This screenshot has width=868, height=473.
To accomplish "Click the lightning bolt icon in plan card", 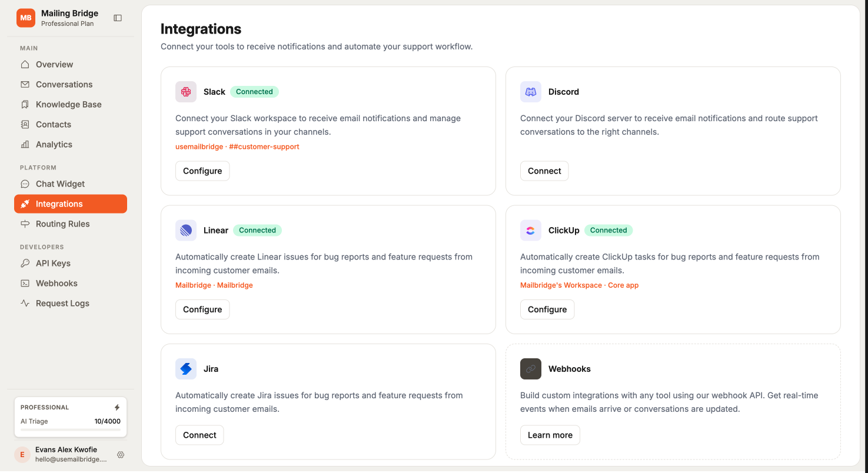I will pyautogui.click(x=117, y=407).
